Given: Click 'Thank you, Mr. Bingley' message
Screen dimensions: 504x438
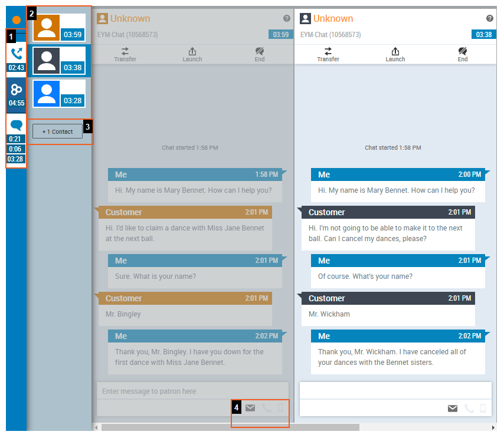Looking at the screenshot, I should point(195,352).
